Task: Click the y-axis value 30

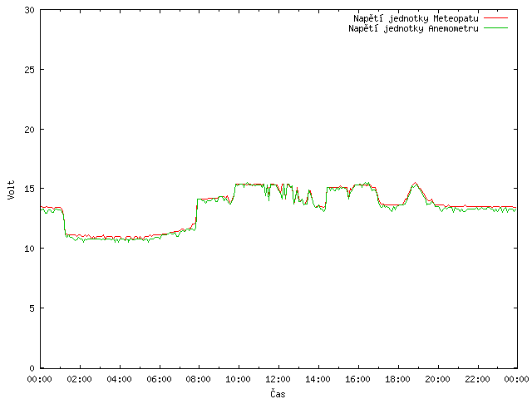Action: (30, 10)
